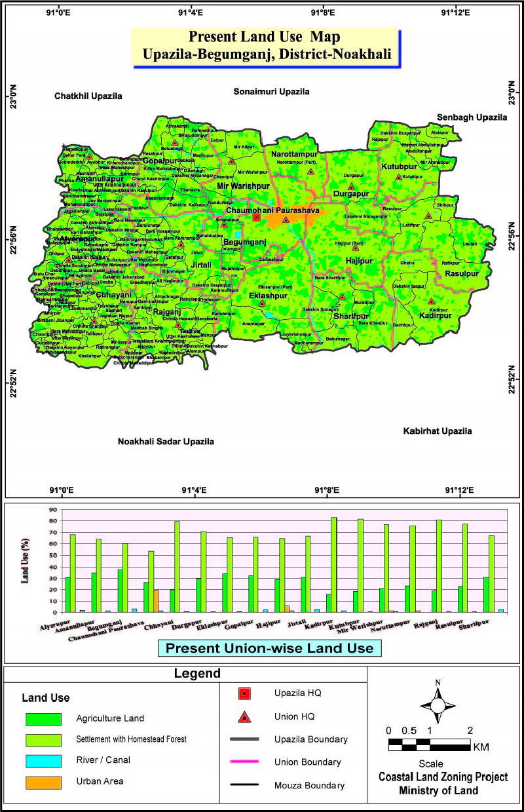Select the Union HQ marker at Hajipur

click(x=356, y=248)
